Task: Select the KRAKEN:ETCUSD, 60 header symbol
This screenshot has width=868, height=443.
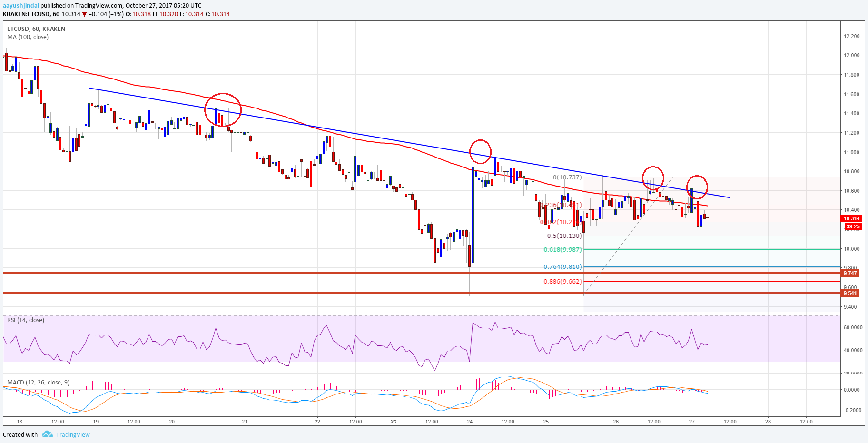Action: pyautogui.click(x=31, y=14)
